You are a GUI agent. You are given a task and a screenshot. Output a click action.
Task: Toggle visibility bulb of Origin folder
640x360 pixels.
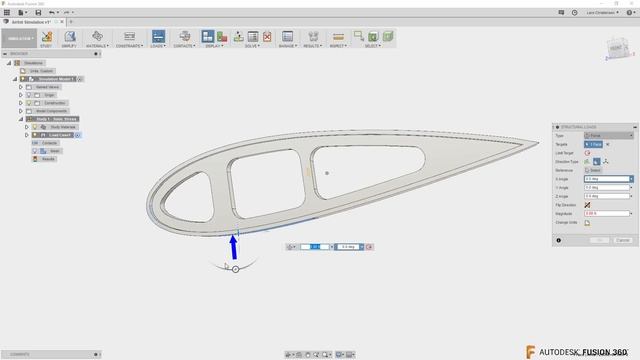click(29, 95)
